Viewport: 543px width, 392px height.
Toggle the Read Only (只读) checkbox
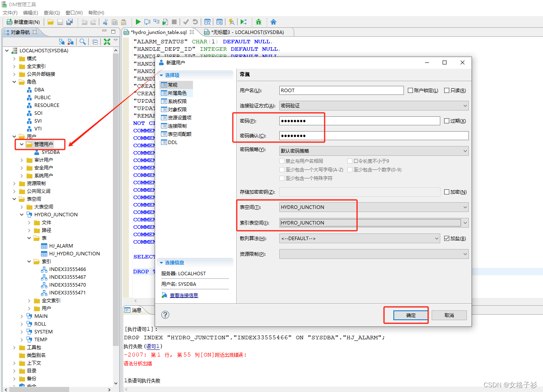tap(447, 90)
